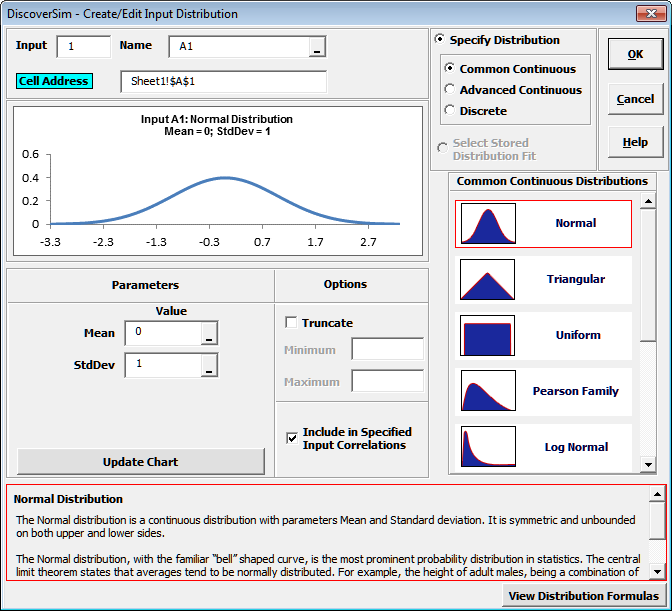Image resolution: width=672 pixels, height=611 pixels.
Task: Choose the Log Normal distribution icon
Action: [x=487, y=447]
